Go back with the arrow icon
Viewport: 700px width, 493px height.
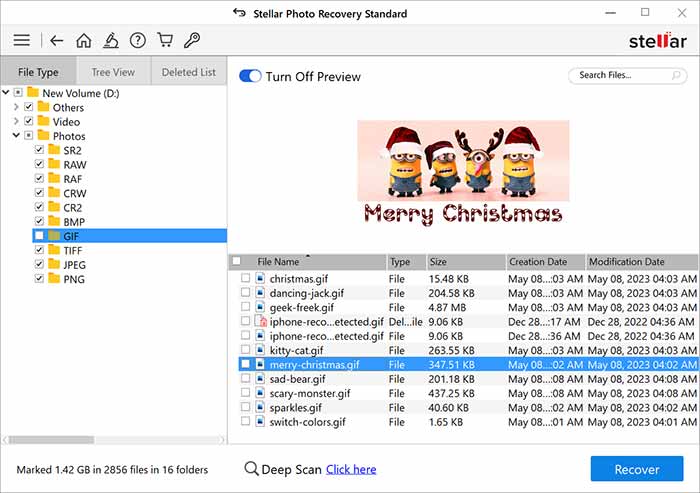point(56,41)
